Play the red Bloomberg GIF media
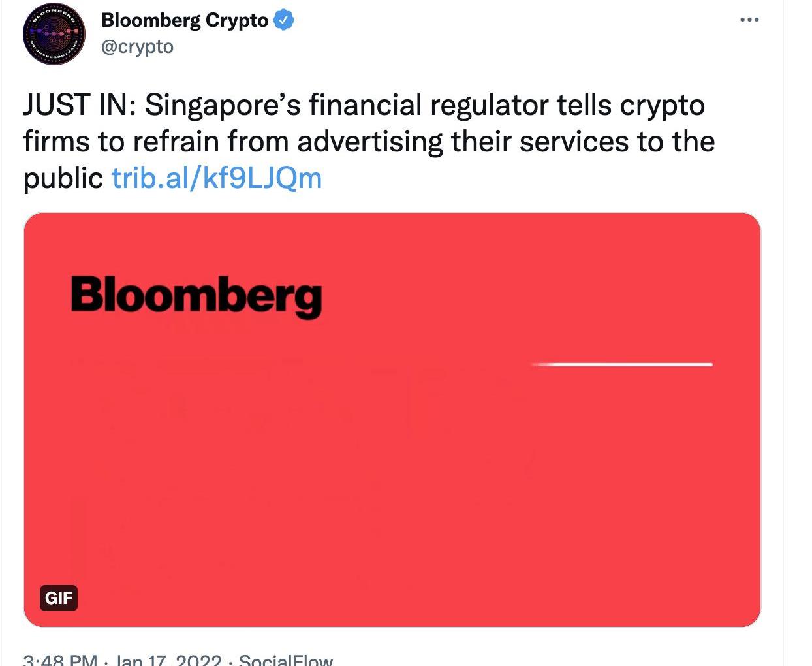812x666 pixels. point(392,419)
